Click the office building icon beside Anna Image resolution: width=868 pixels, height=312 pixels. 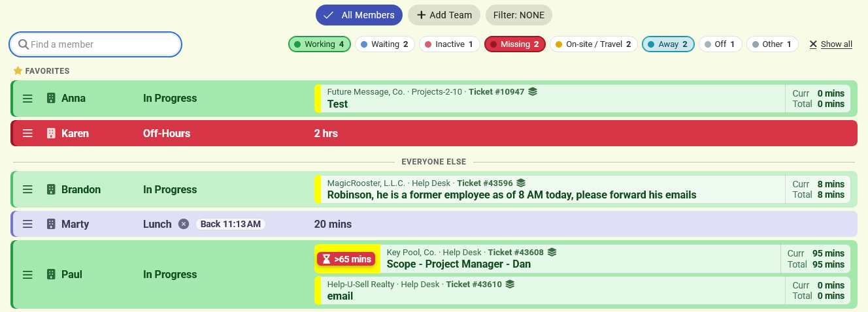pos(51,99)
